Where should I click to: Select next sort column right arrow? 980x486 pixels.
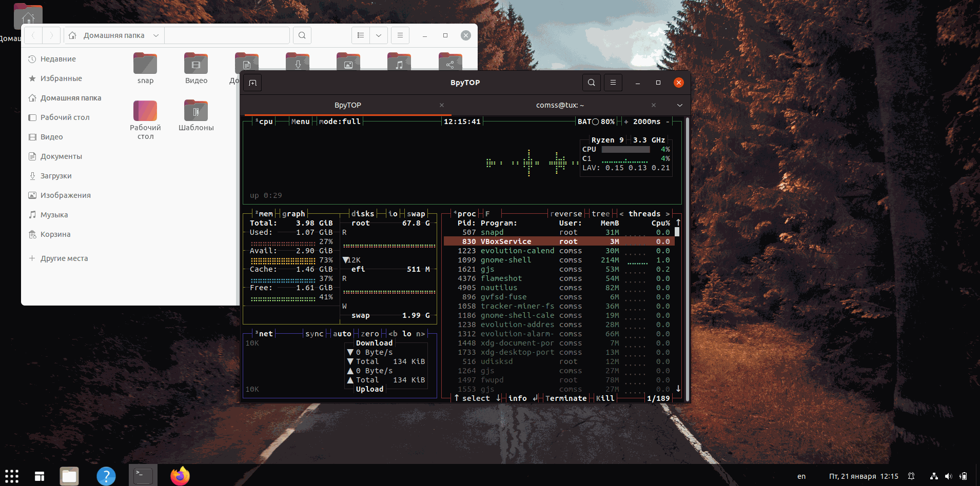pyautogui.click(x=668, y=214)
